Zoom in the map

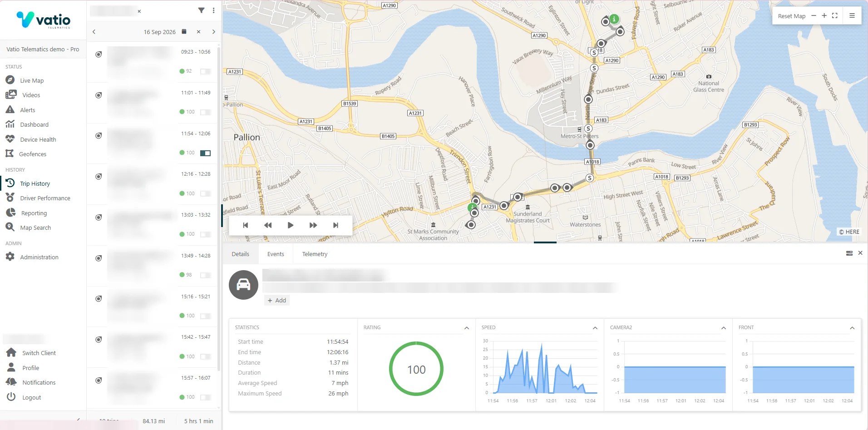[x=824, y=15]
